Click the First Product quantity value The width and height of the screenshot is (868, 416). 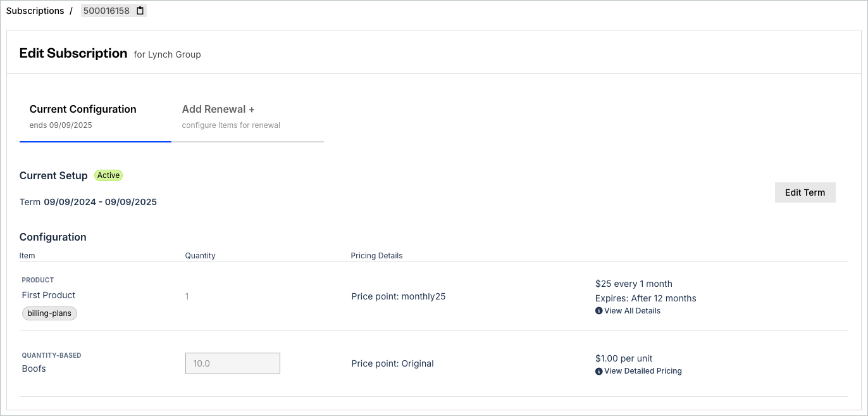[187, 296]
